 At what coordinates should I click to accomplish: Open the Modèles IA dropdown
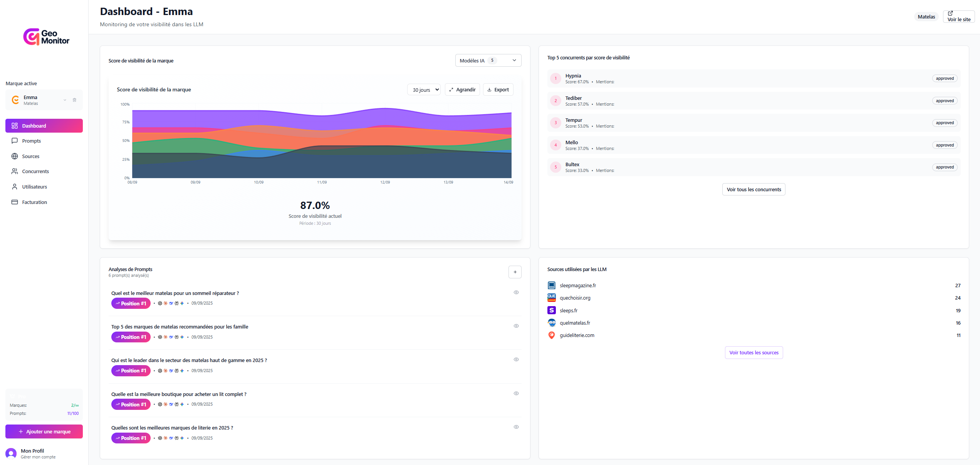click(x=488, y=60)
